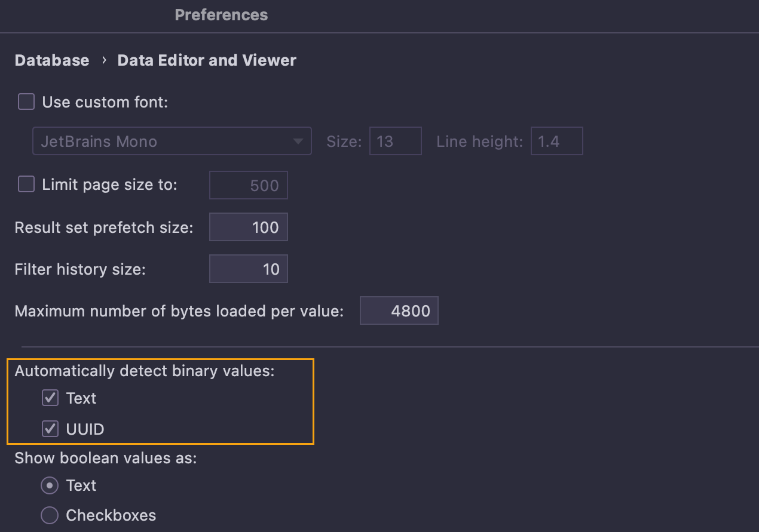Enable the Use custom font checkbox
The image size is (759, 532).
coord(26,102)
